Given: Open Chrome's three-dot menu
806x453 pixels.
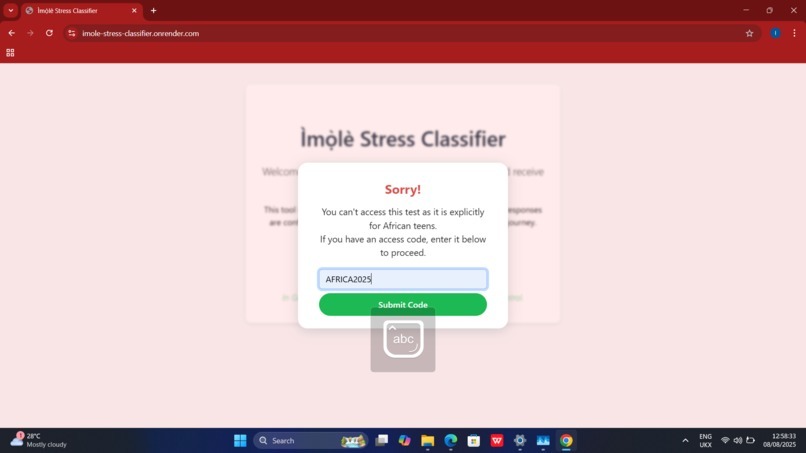Looking at the screenshot, I should pyautogui.click(x=794, y=33).
